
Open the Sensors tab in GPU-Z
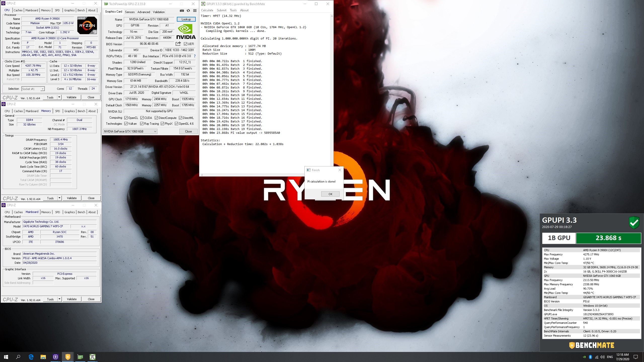[x=130, y=12]
